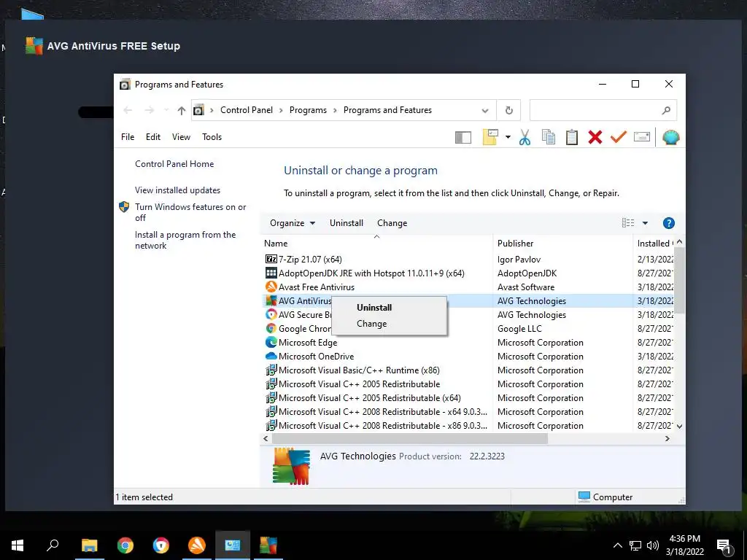Click the Windows Start button
This screenshot has width=747, height=560.
pos(18,545)
